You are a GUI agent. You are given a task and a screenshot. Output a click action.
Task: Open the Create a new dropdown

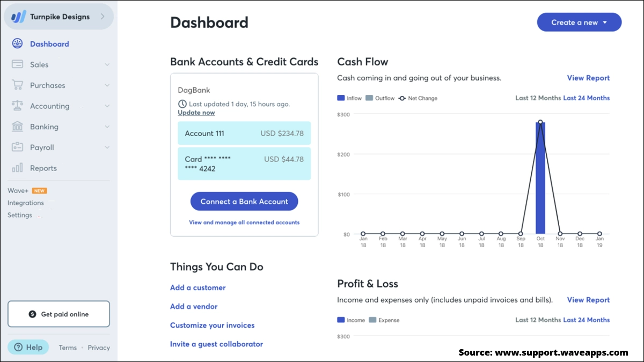click(579, 23)
